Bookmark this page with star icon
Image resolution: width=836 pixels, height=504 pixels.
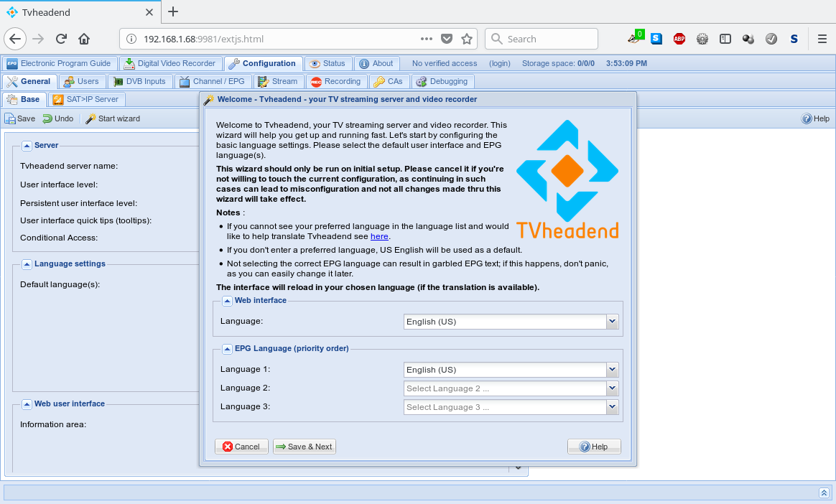(467, 39)
